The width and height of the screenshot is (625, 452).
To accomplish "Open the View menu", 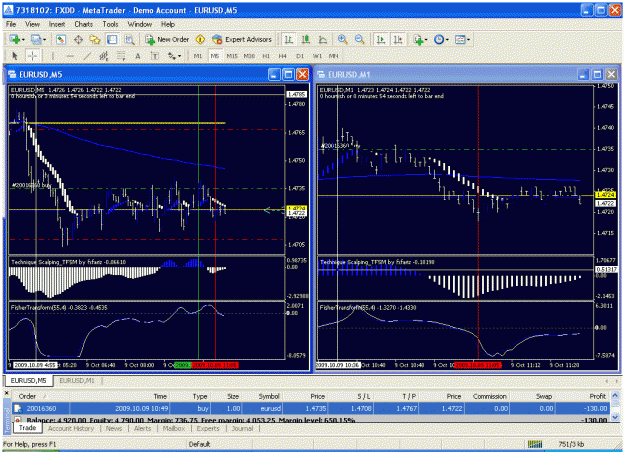I will tap(32, 24).
